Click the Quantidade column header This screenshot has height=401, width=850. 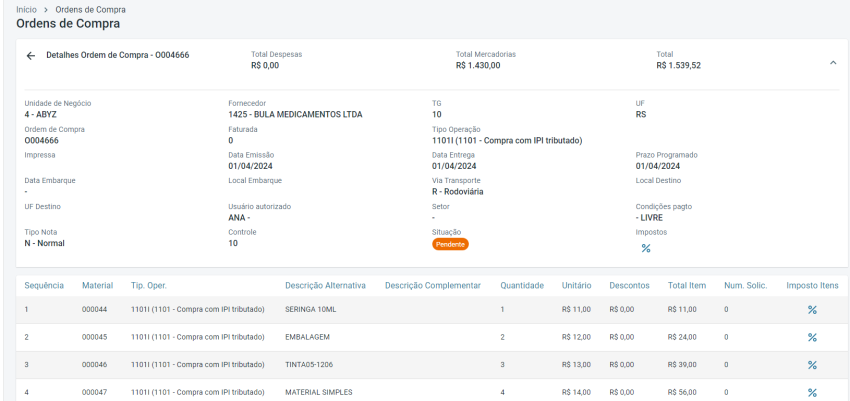pos(522,286)
